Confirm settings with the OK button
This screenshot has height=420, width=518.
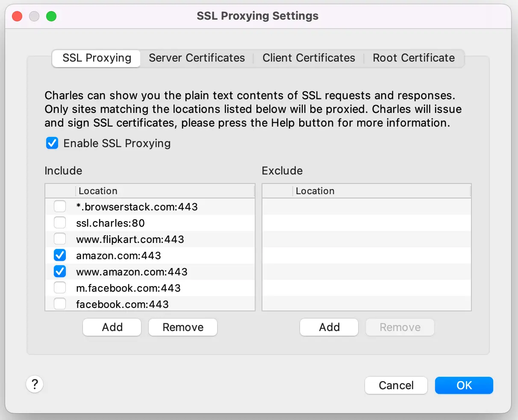click(x=464, y=385)
